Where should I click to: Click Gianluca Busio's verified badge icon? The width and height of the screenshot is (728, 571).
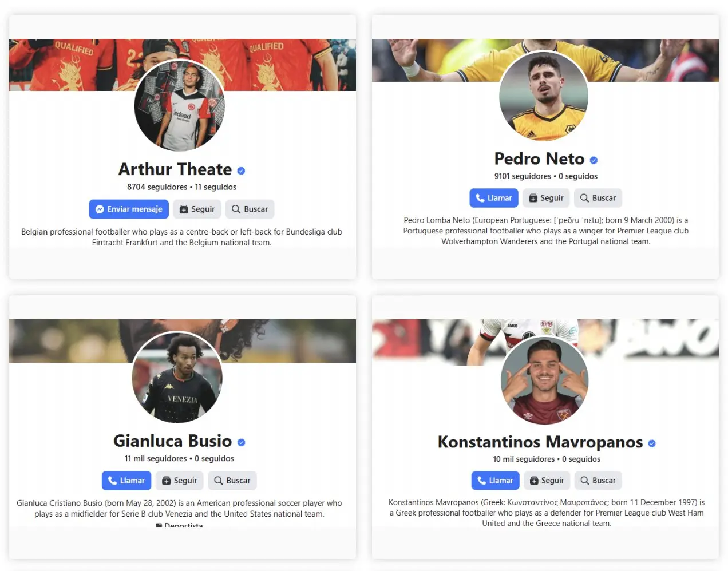click(x=241, y=442)
